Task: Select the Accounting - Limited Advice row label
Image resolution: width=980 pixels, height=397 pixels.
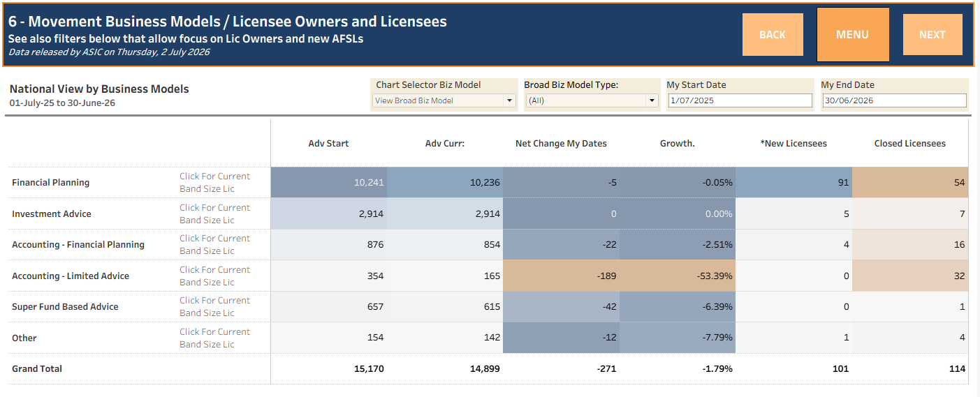Action: coord(71,276)
